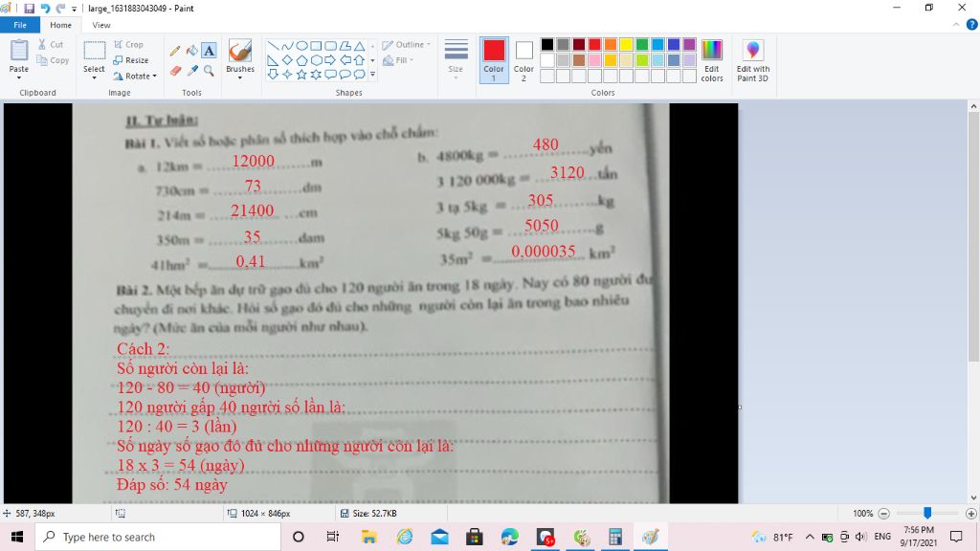The height and width of the screenshot is (551, 980).
Task: Click the Cut command
Action: (50, 44)
